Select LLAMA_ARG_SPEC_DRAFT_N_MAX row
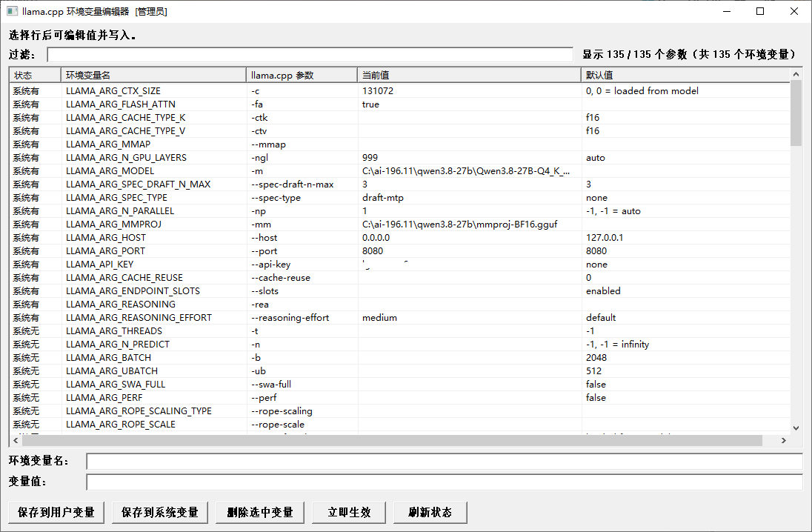 click(x=400, y=184)
